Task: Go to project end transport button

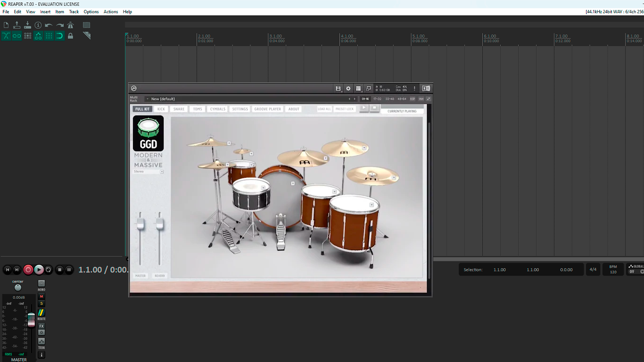Action: pyautogui.click(x=17, y=270)
